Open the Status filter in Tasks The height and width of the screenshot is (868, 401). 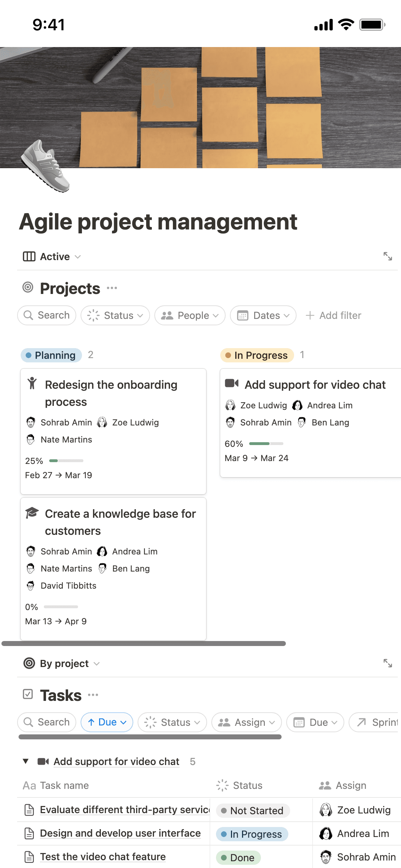[x=172, y=722]
